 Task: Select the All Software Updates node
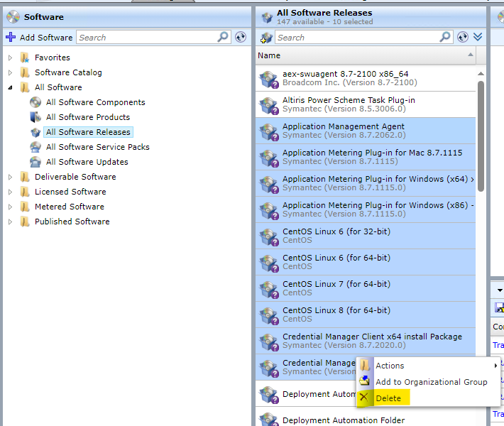point(87,162)
